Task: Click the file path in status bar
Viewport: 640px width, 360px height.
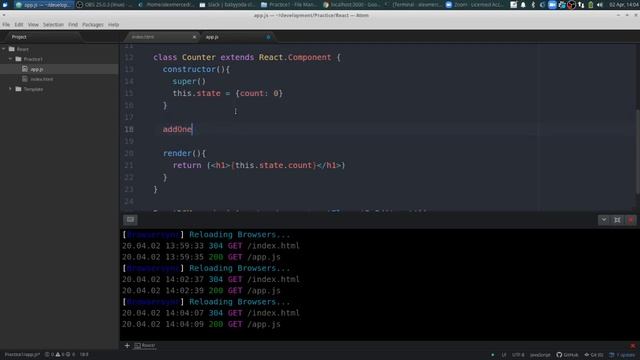Action: [22, 355]
